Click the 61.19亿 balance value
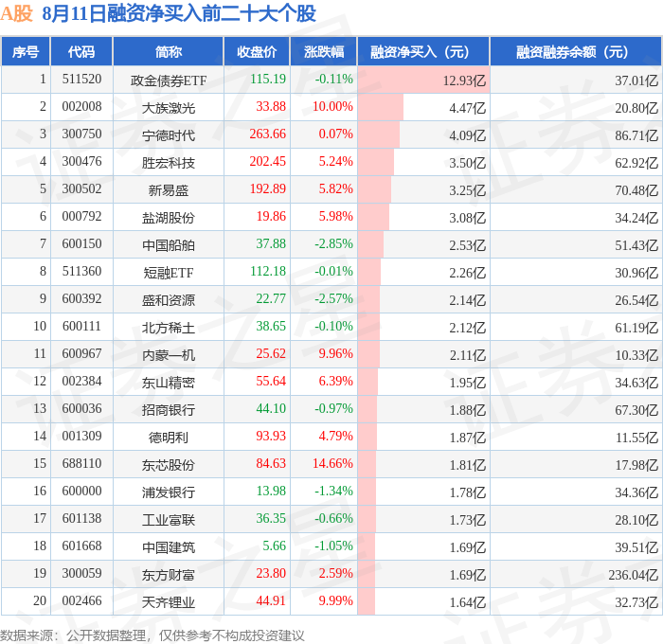The height and width of the screenshot is (644, 663). 636,328
